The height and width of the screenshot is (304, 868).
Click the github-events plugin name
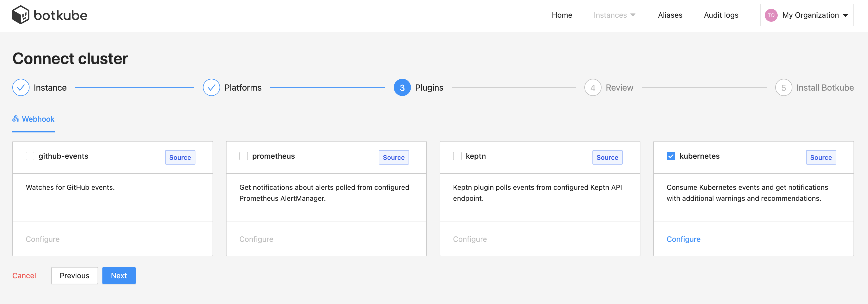[63, 156]
